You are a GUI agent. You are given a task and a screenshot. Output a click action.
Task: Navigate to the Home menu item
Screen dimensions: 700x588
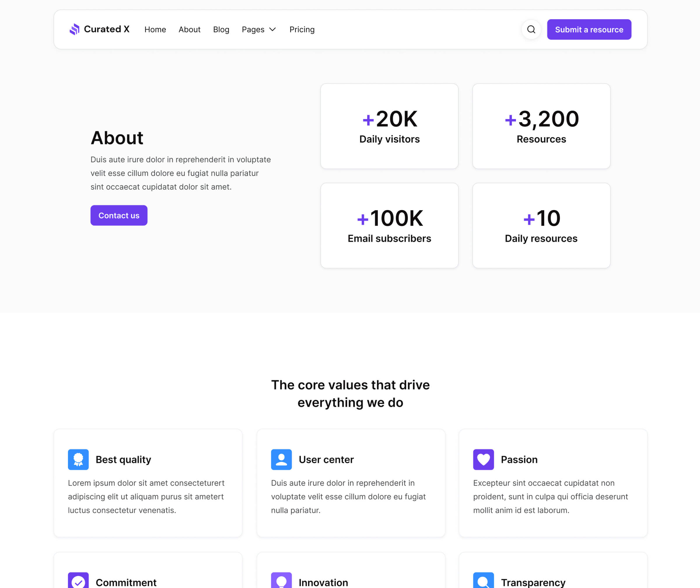[x=155, y=29]
